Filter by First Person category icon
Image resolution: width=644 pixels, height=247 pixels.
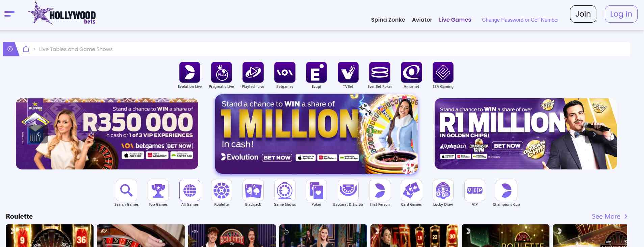(x=380, y=191)
